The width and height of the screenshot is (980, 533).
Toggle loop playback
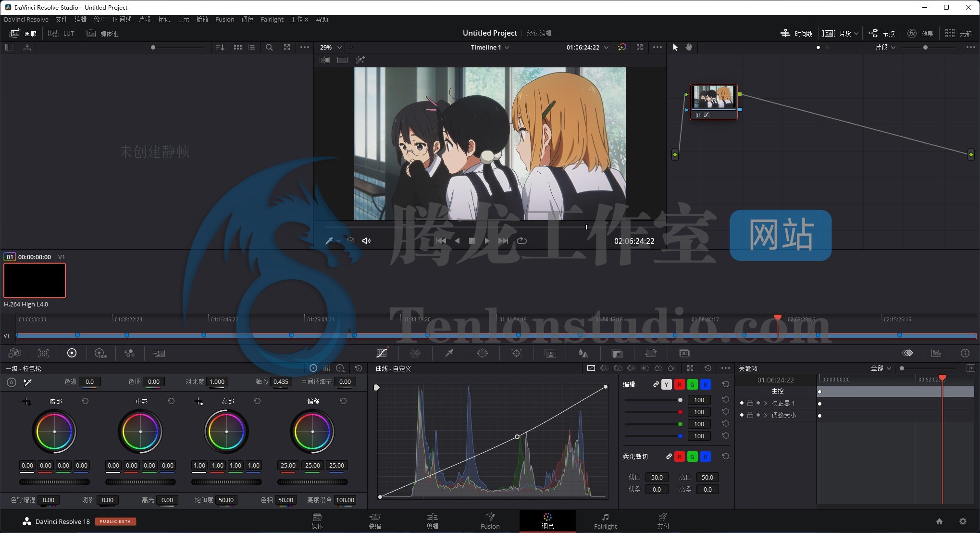tap(521, 241)
